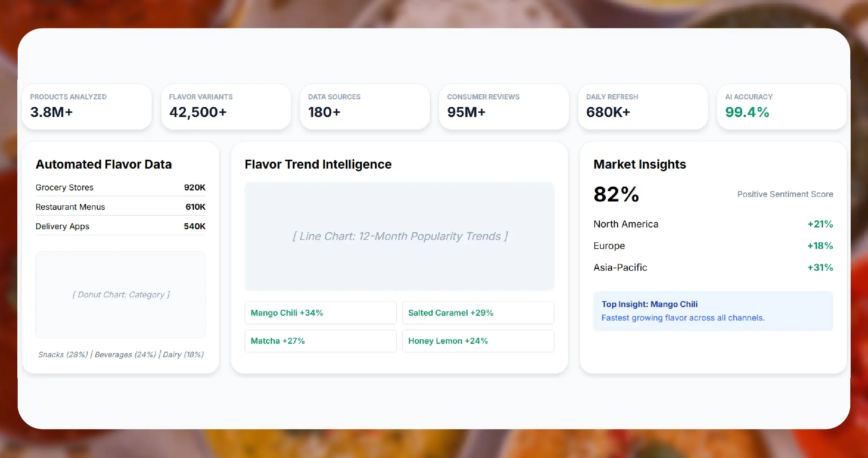Click the North America +21% row

(713, 224)
